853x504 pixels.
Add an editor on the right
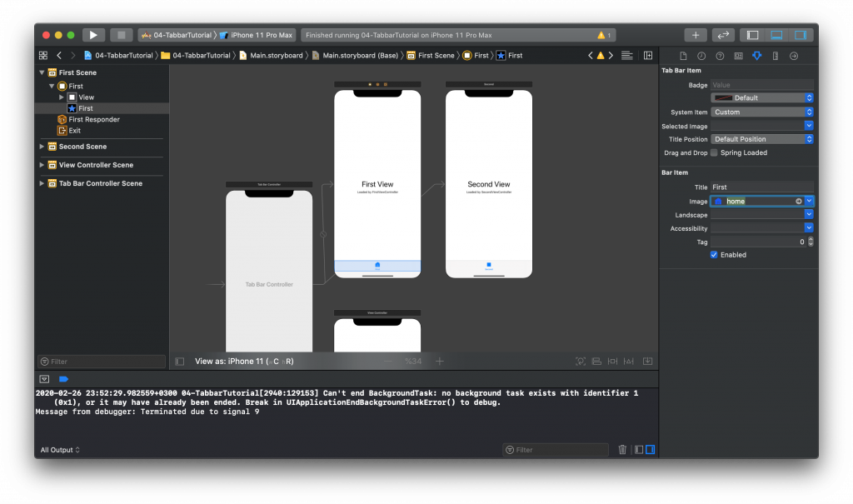(x=648, y=56)
